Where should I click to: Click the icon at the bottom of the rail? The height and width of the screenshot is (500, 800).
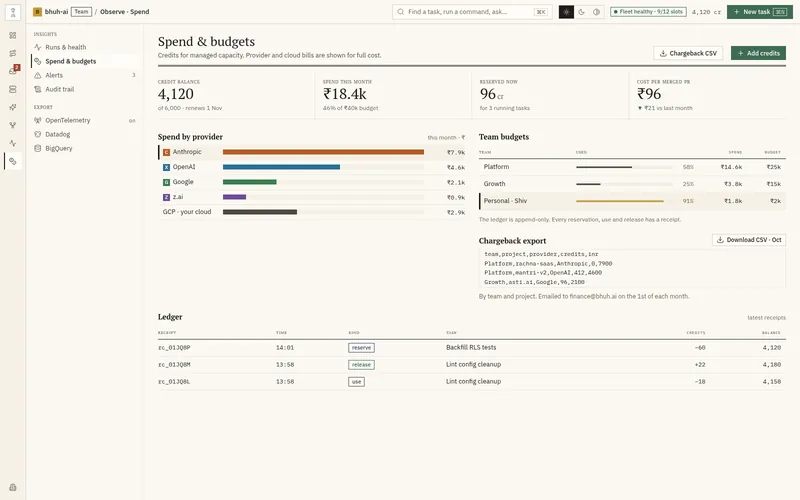[13, 487]
